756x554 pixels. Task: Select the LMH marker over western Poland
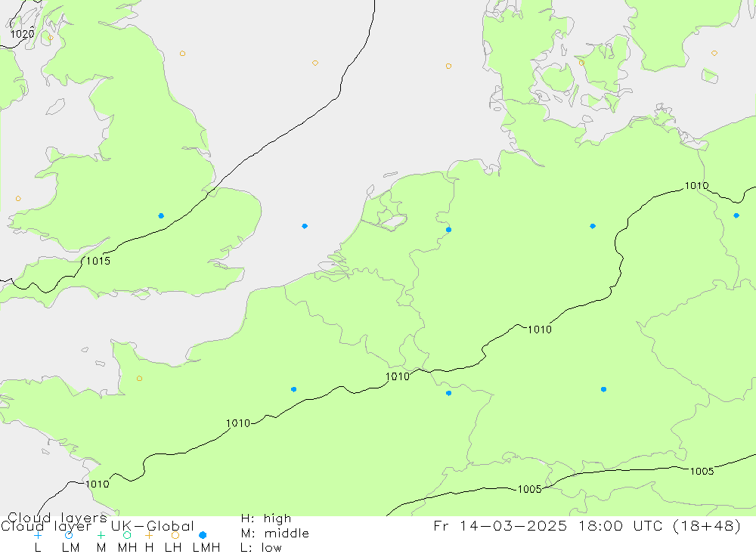736,215
